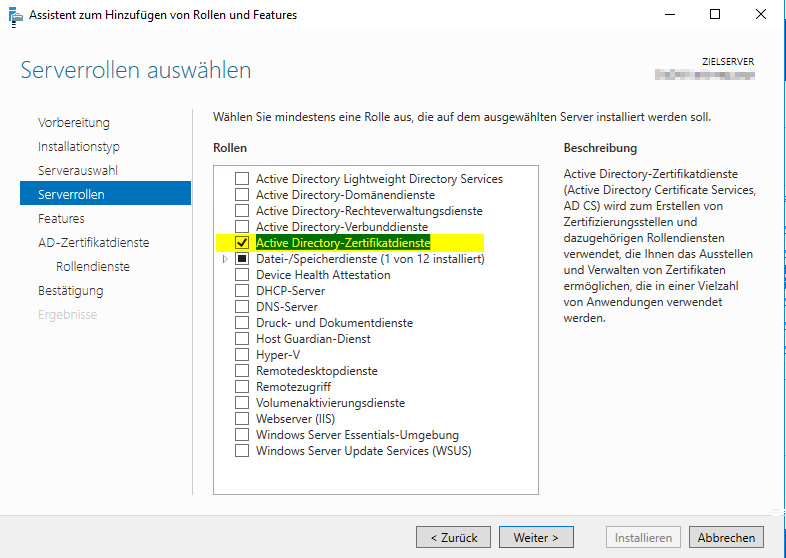The width and height of the screenshot is (786, 558).
Task: Go to Vorbereitung wizard step
Action: [74, 122]
